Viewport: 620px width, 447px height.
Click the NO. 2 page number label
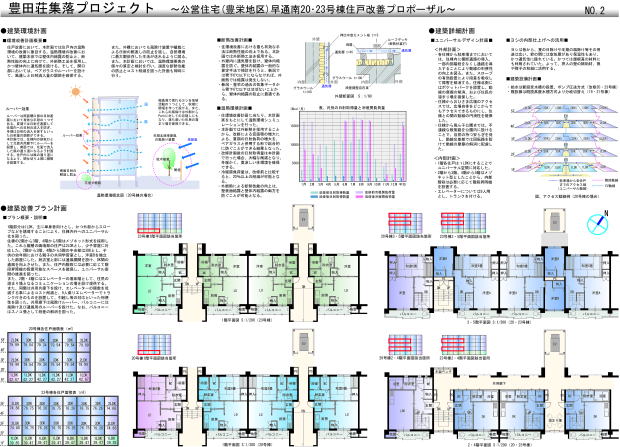pyautogui.click(x=593, y=11)
